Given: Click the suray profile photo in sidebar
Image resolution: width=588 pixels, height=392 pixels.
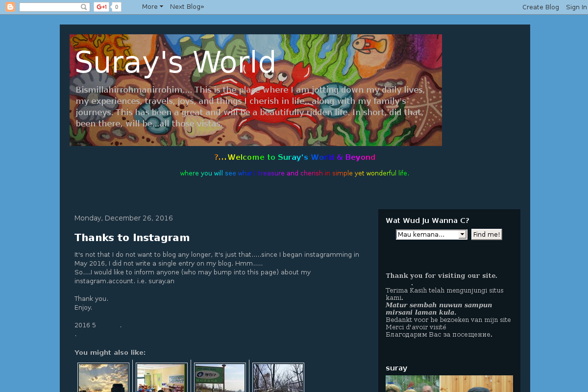Looking at the screenshot, I should 449,384.
